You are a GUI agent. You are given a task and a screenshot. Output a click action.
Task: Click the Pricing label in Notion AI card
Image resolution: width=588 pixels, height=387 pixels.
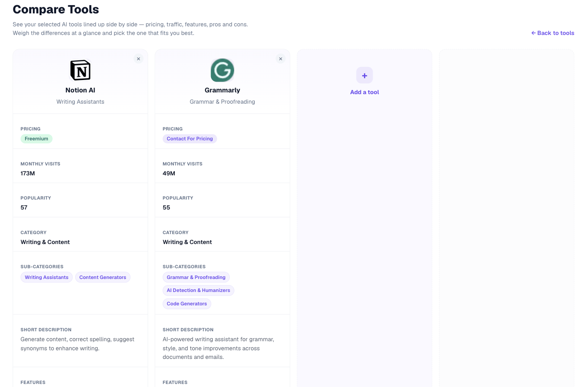click(31, 129)
